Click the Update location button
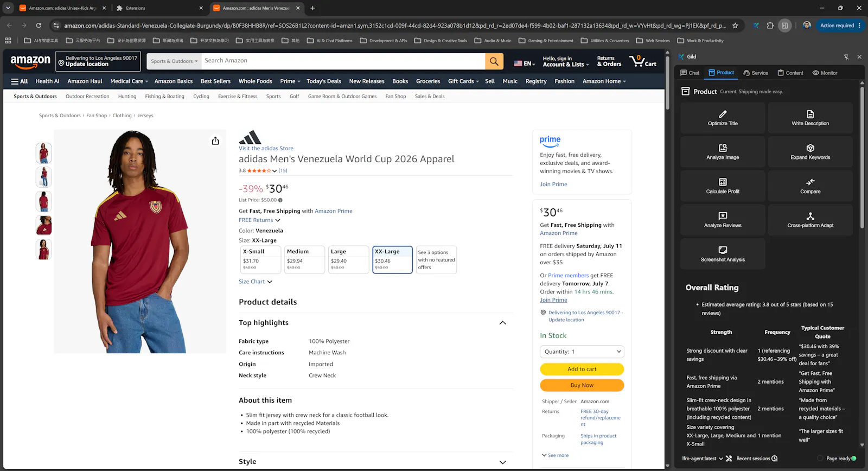The image size is (868, 471). (x=98, y=61)
